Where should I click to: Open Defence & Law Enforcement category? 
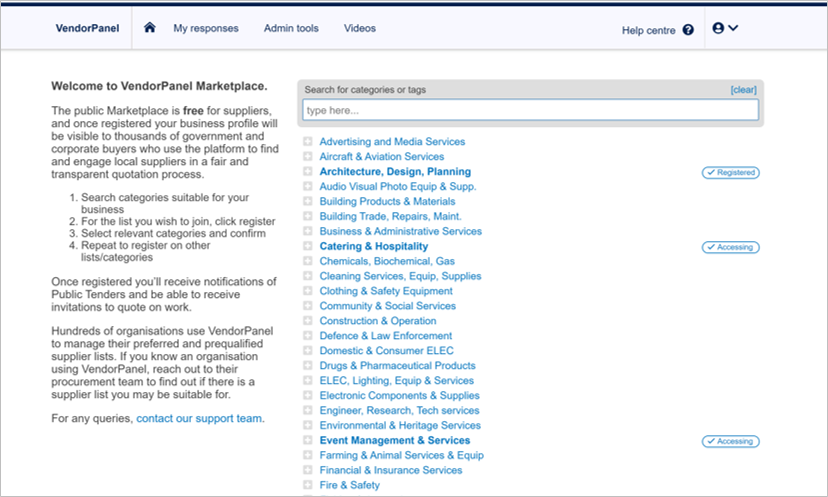pos(385,335)
